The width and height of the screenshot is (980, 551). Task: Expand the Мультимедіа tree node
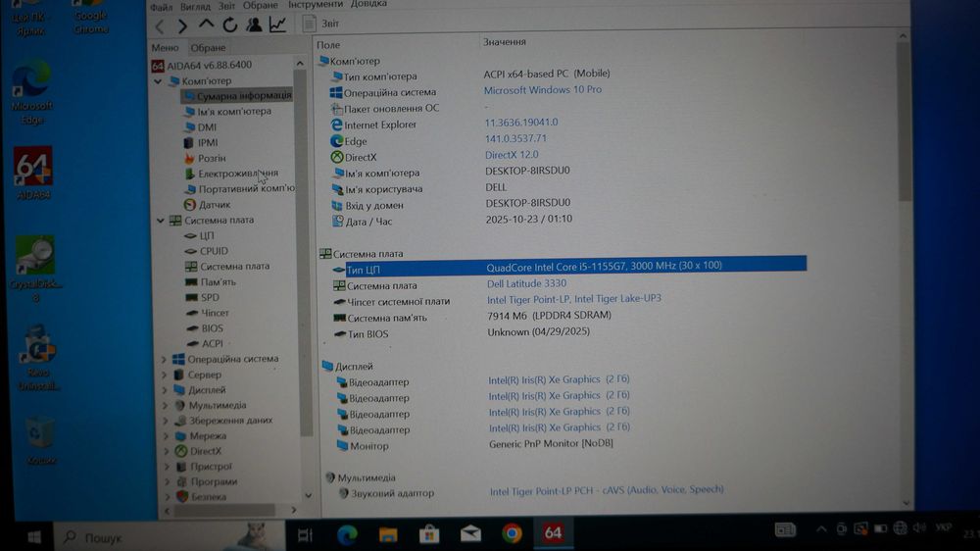pyautogui.click(x=166, y=405)
